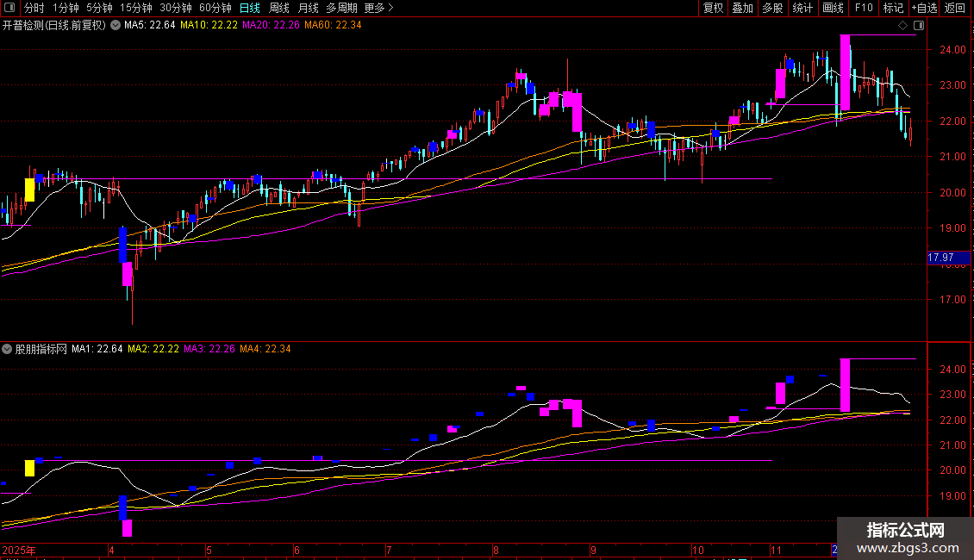Click the 标记 mark button

click(893, 8)
